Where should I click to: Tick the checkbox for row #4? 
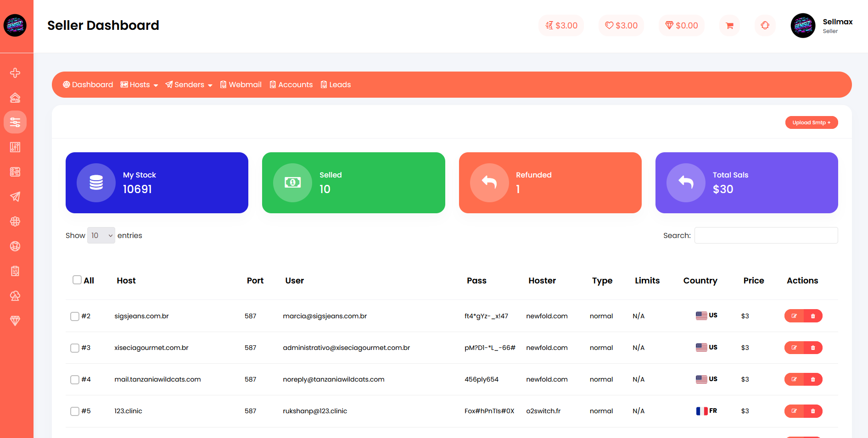click(75, 380)
